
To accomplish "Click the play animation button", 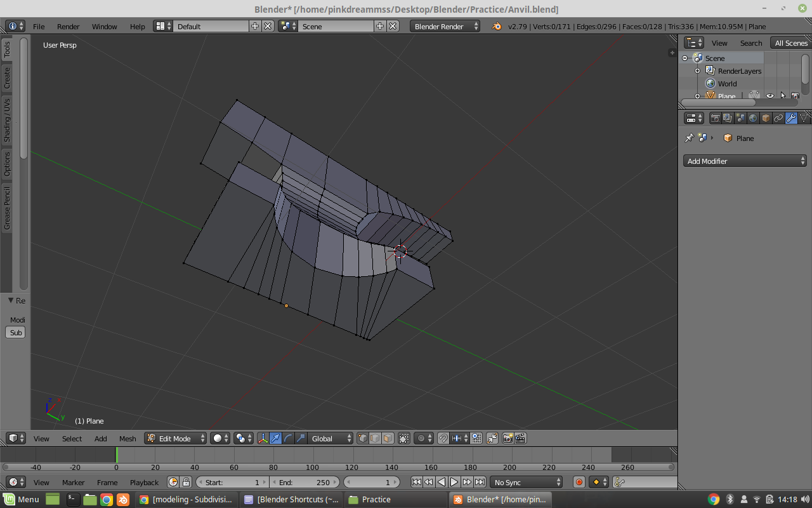I will pos(454,482).
